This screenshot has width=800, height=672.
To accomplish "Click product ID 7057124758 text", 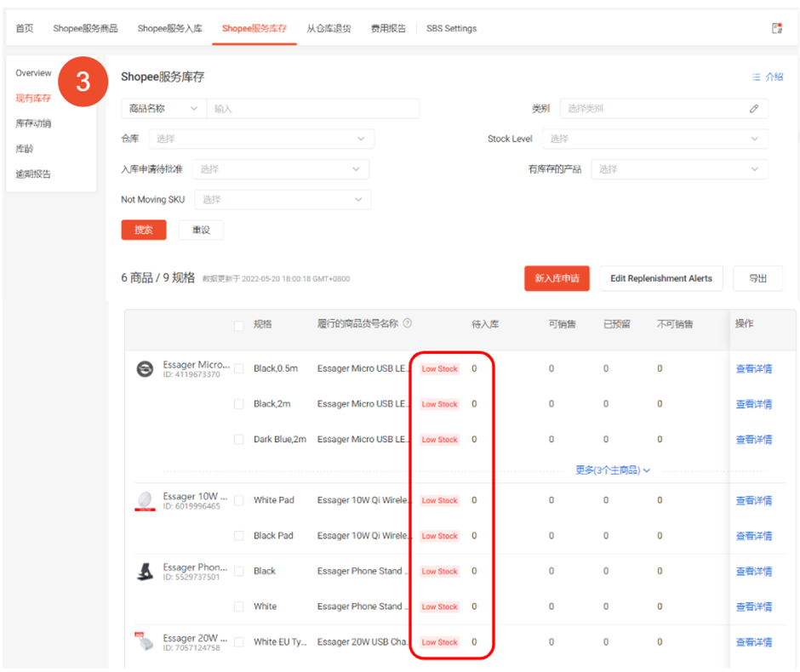I will click(191, 648).
